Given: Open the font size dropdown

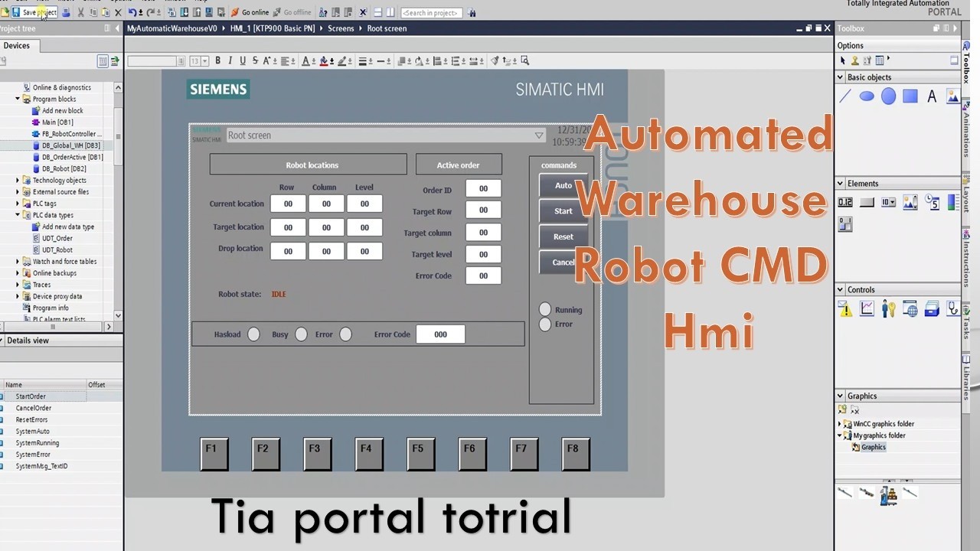Looking at the screenshot, I should pyautogui.click(x=204, y=61).
